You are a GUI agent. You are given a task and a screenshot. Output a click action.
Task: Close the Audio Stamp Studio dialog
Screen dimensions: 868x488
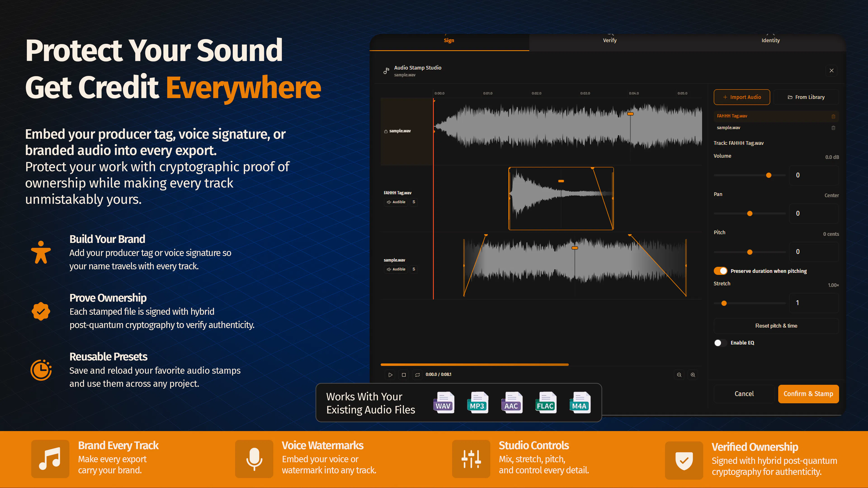[831, 70]
